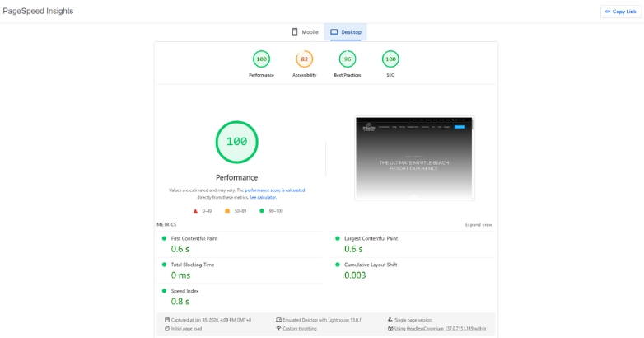
Task: Click the calendar icon beside Captured date
Action: point(167,320)
